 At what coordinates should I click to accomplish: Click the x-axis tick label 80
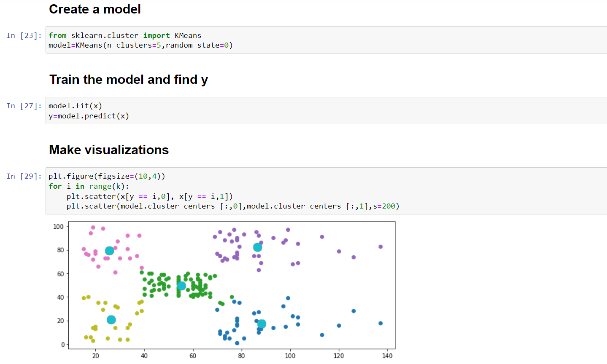[241, 356]
